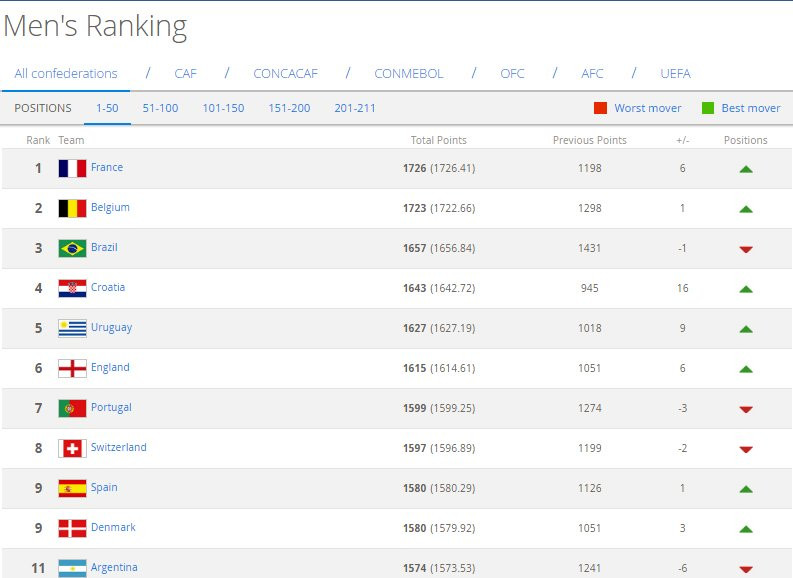Click the green Best mover swatch
793x578 pixels.
tap(709, 108)
